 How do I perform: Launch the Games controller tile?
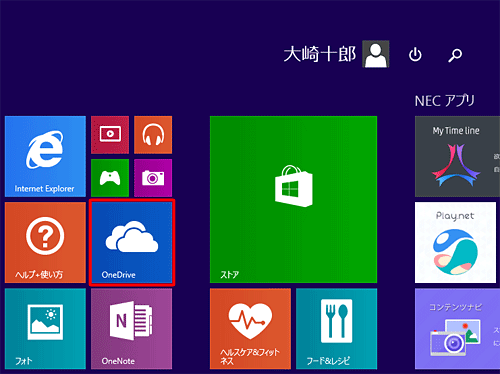coord(110,178)
